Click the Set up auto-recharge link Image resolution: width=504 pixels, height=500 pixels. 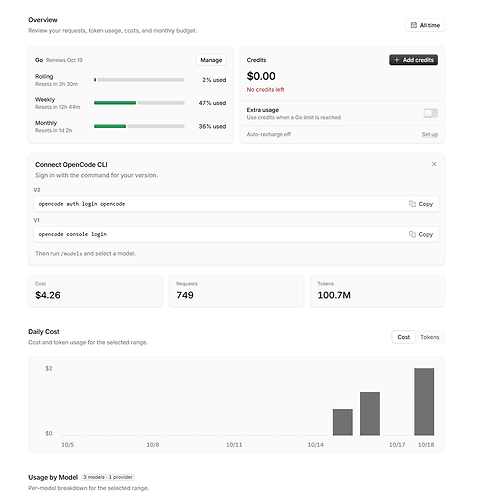(x=430, y=134)
